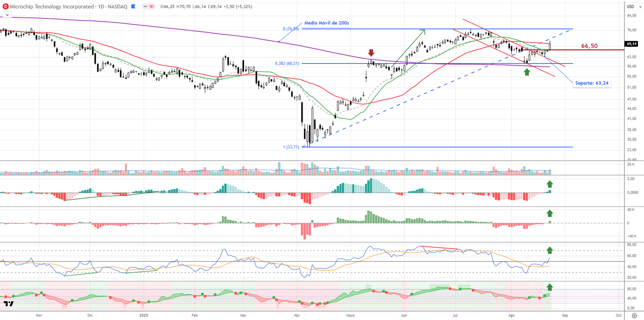Select the 'Soporte: 63,24' callout label
Image resolution: width=644 pixels, height=320 pixels.
tap(592, 83)
